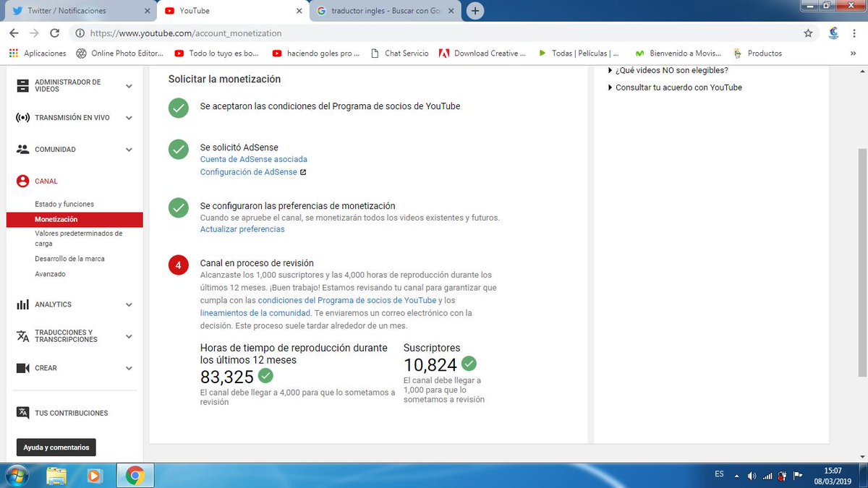Open condiciones del Programa de socios link

click(347, 300)
